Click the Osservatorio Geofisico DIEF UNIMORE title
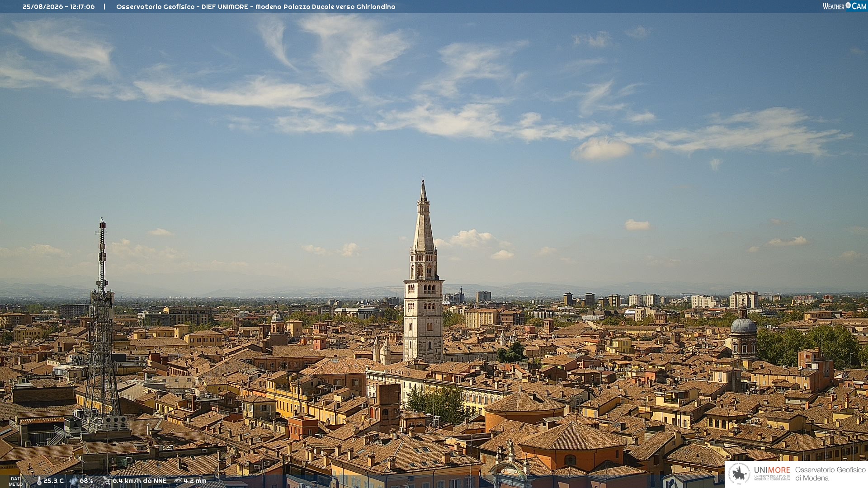This screenshot has width=868, height=488. [256, 7]
